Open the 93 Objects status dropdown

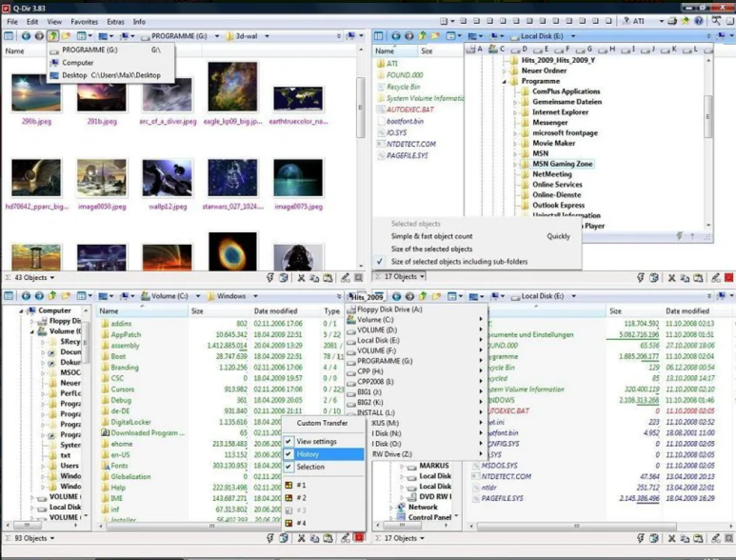click(52, 538)
